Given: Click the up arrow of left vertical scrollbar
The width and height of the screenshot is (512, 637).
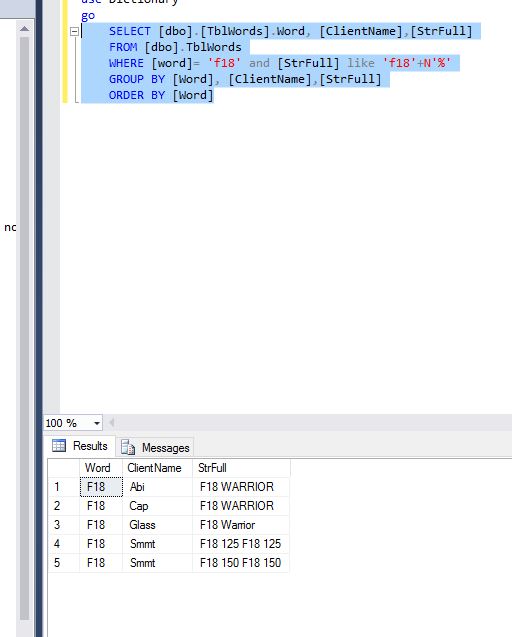Looking at the screenshot, I should (24, 28).
